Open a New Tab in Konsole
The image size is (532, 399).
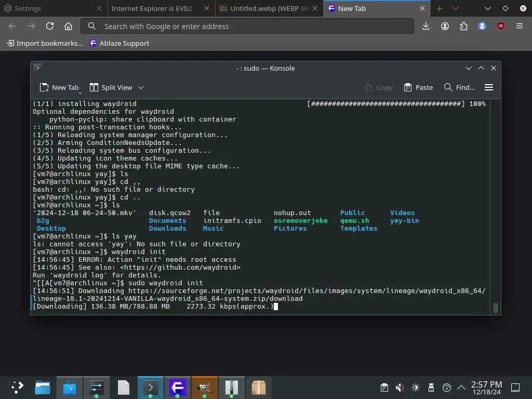[58, 87]
